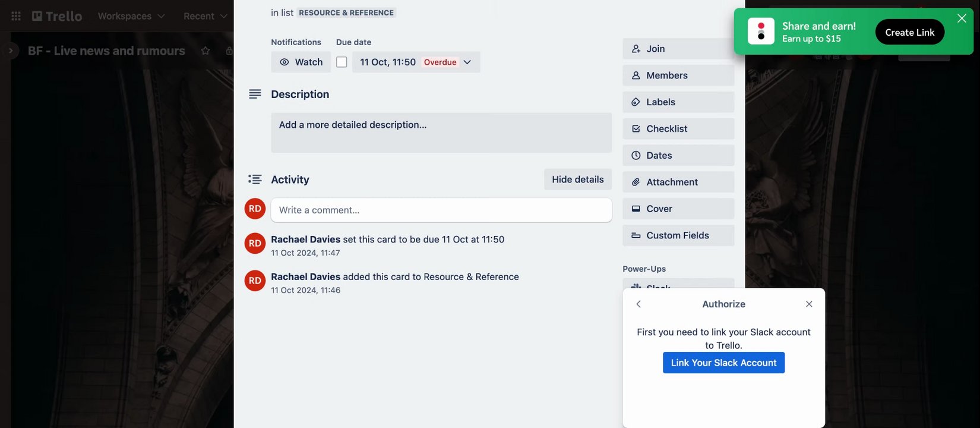Go back using Authorize popup arrow

tap(638, 304)
